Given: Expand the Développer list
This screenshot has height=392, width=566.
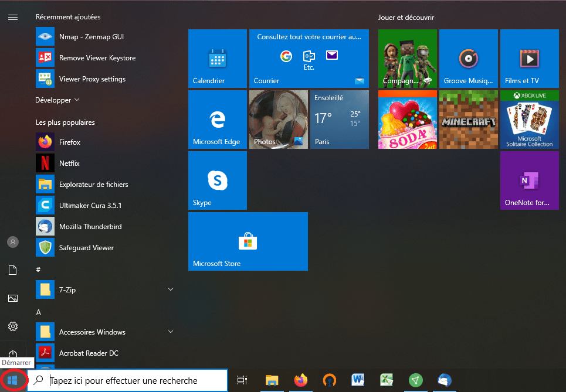Looking at the screenshot, I should [57, 100].
